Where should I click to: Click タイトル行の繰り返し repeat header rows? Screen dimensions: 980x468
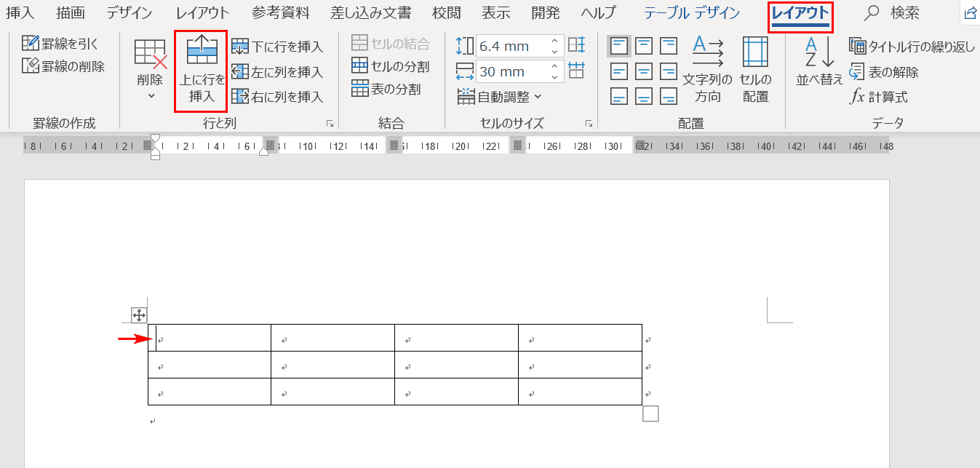point(912,47)
